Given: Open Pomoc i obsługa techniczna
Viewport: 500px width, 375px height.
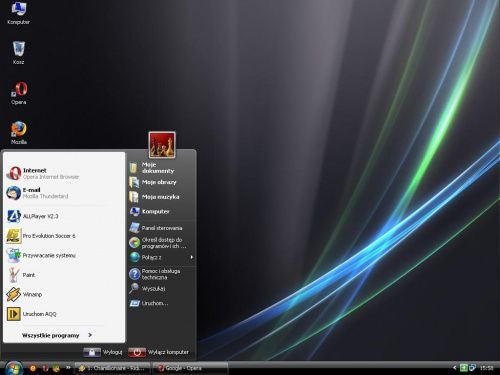Looking at the screenshot, I should [161, 274].
